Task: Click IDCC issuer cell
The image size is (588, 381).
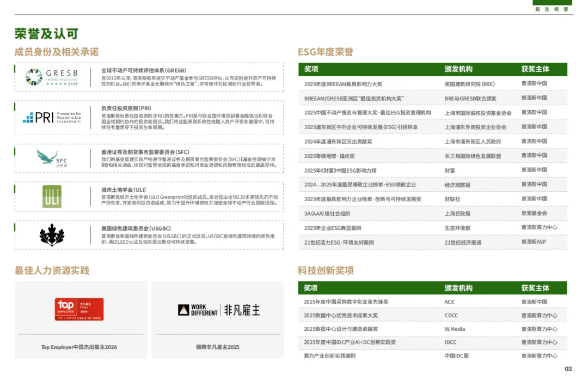Action: coord(450,342)
